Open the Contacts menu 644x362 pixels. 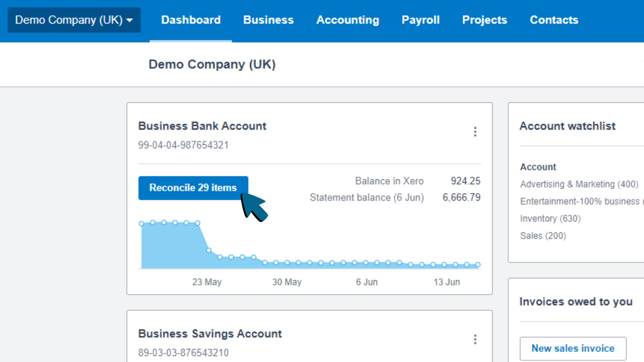(554, 20)
